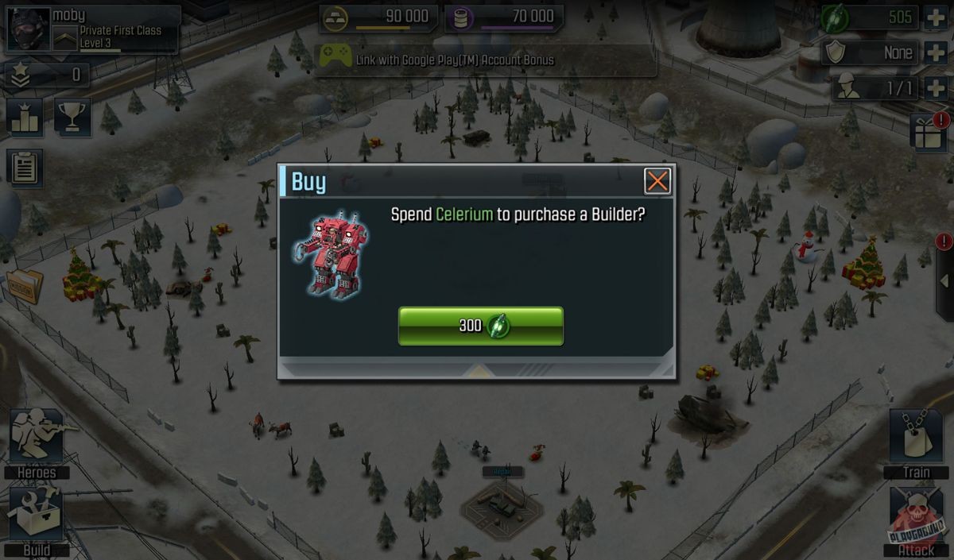Open the clipboard missions icon
Image resolution: width=954 pixels, height=560 pixels.
pyautogui.click(x=25, y=167)
